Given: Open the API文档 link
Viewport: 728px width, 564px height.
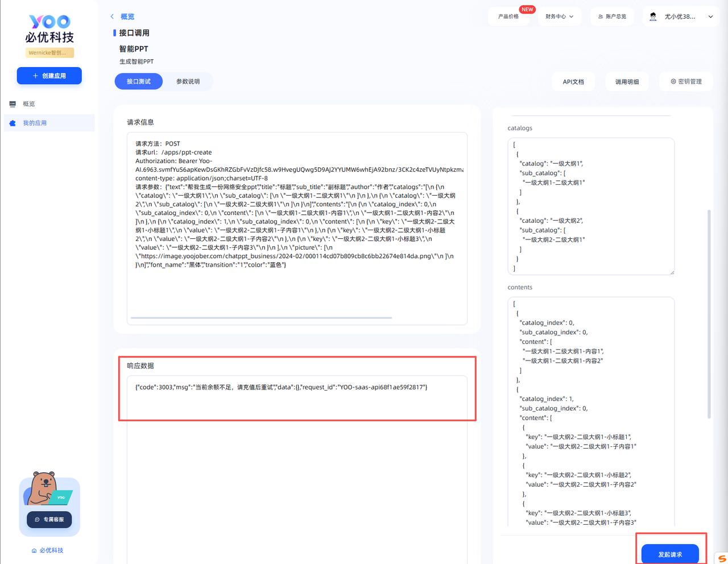Looking at the screenshot, I should (x=573, y=82).
